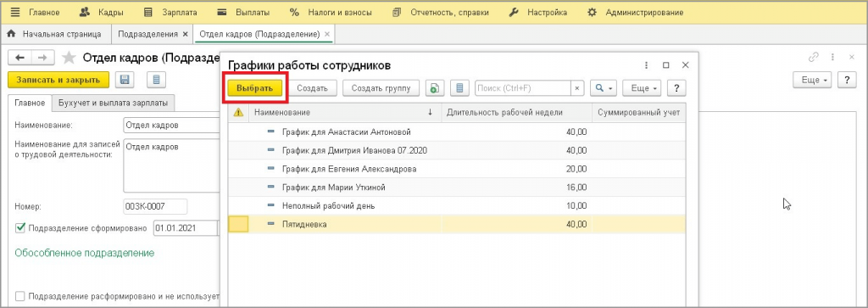Click Создать in the schedules dialog
868x308 pixels.
312,88
